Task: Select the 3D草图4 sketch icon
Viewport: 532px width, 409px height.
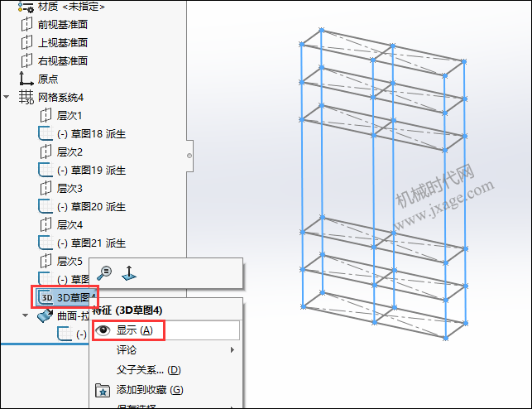Action: 45,297
